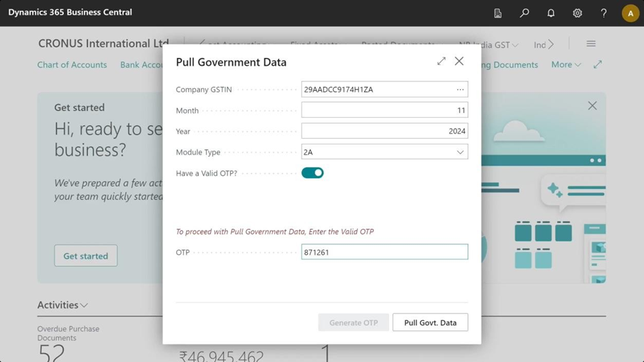This screenshot has height=362, width=644.
Task: Expand the Pull Government Data dialog
Action: pyautogui.click(x=441, y=62)
